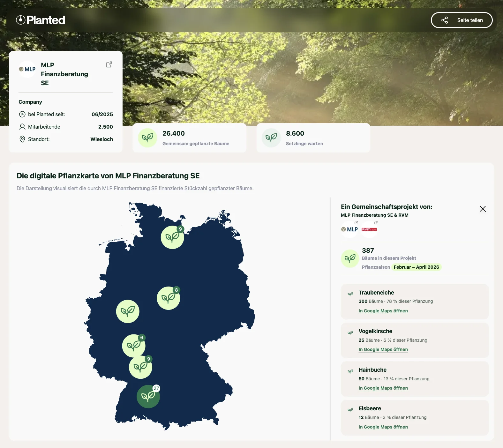The width and height of the screenshot is (503, 448).
Task: Click the 2.500 Mitarbeitende value
Action: pos(106,127)
